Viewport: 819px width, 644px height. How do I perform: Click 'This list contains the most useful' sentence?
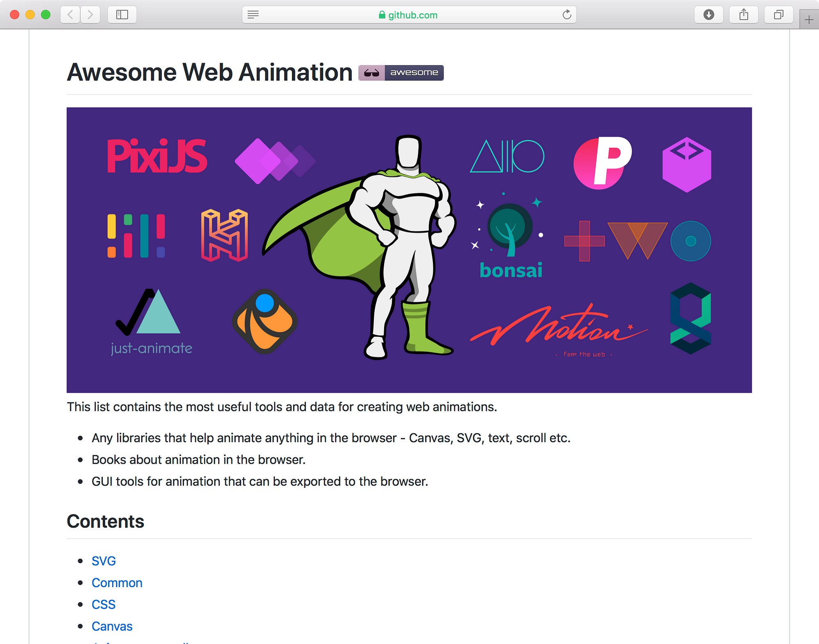click(282, 407)
